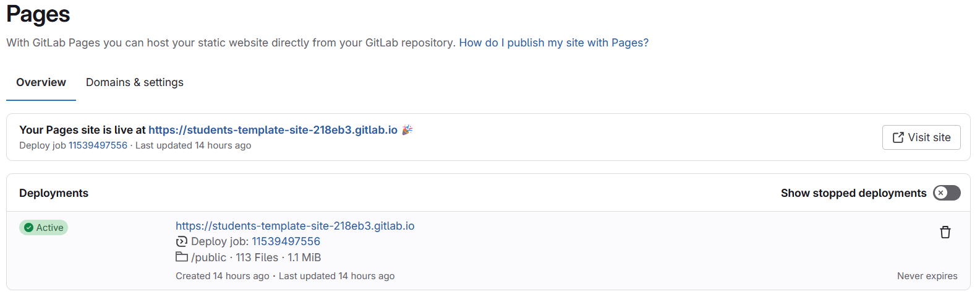Click the Show stopped deployments label
Image resolution: width=980 pixels, height=307 pixels.
pyautogui.click(x=854, y=193)
